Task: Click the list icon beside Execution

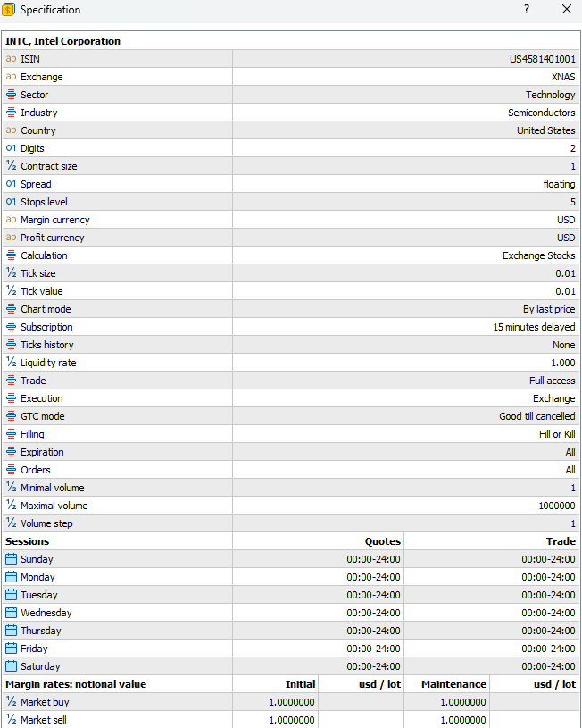Action: [11, 398]
